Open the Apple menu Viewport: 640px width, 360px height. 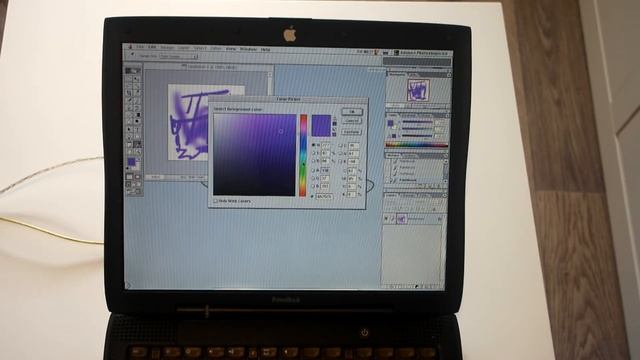tap(130, 47)
